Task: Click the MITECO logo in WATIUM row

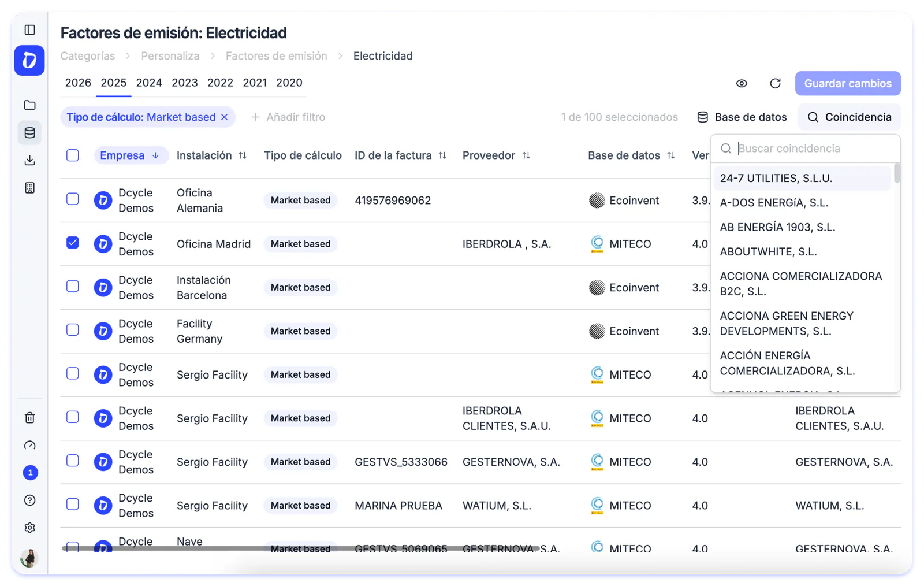Action: 597,506
